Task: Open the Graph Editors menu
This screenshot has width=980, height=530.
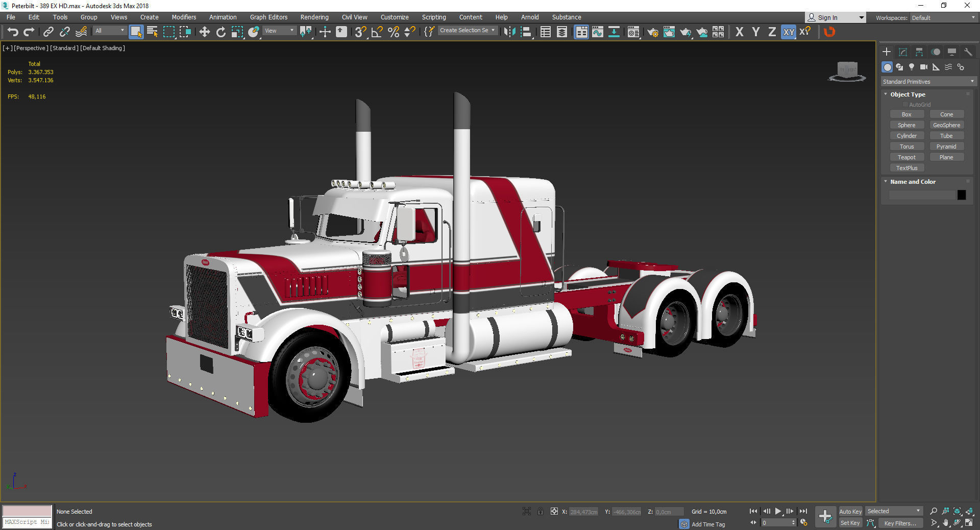Action: [268, 17]
